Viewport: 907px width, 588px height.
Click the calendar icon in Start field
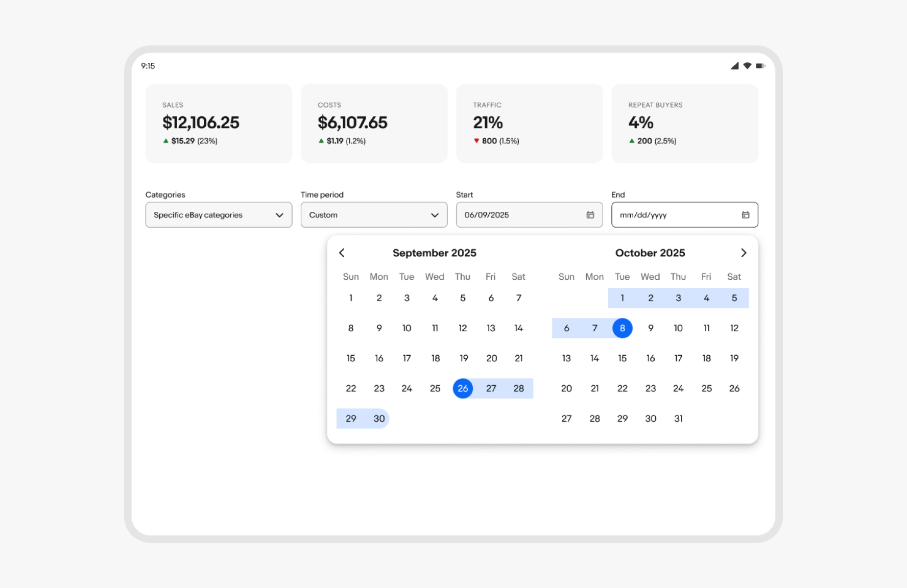[x=590, y=215]
